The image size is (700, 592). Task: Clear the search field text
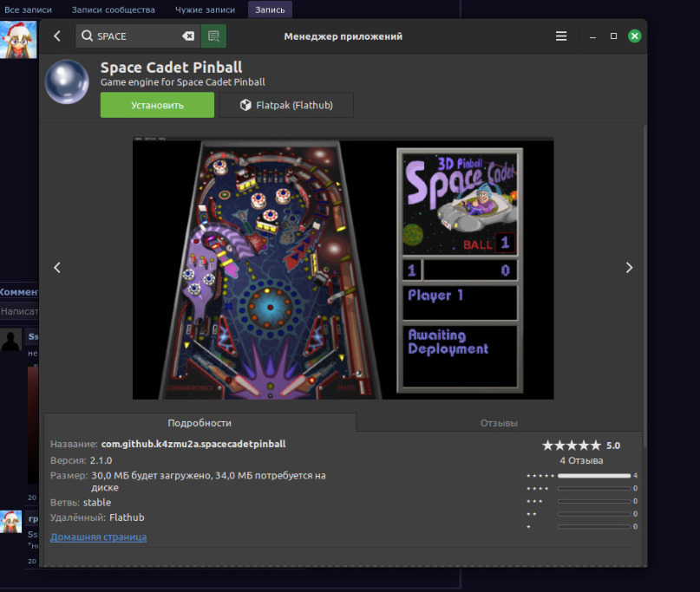point(187,36)
